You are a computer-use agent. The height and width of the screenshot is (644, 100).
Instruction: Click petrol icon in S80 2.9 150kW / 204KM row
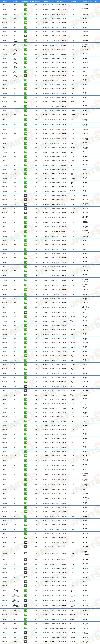click(x=26, y=369)
